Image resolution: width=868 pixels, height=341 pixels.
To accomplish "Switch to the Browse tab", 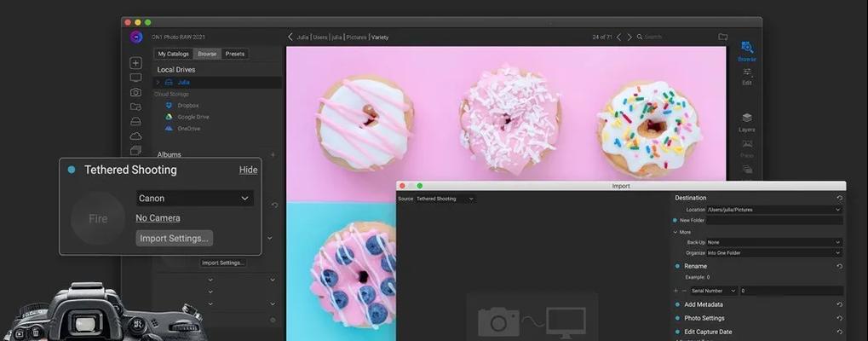I will (207, 54).
